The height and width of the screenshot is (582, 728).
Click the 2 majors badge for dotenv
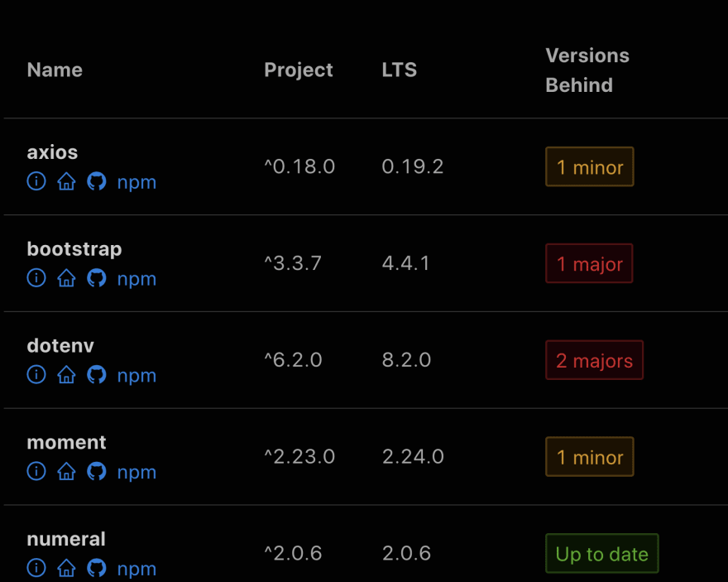(x=594, y=360)
